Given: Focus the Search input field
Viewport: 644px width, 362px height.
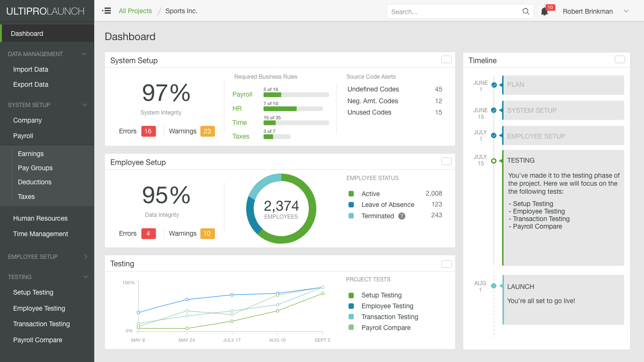Looking at the screenshot, I should [455, 12].
